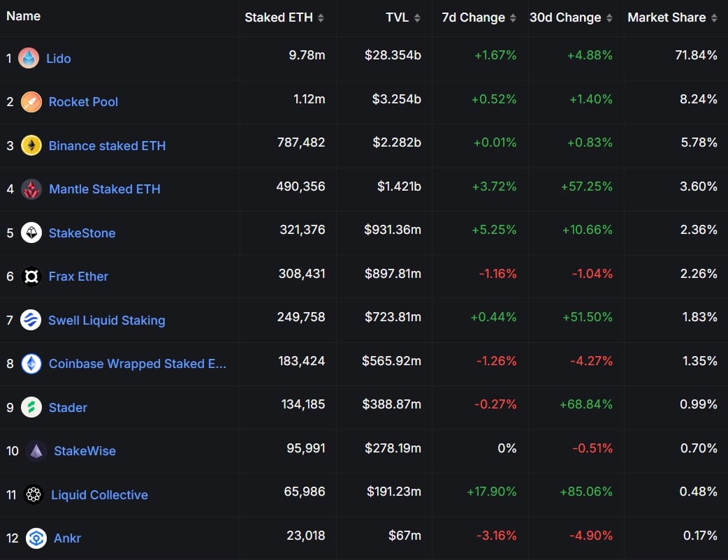Open the StakeWise protocol link
Screen dimensions: 728x560
(85, 451)
